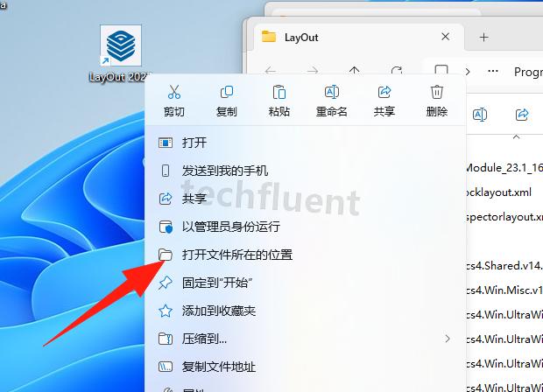This screenshot has width=543, height=392.
Task: Expand the breadcrumb chevron in address bar
Action: (468, 72)
